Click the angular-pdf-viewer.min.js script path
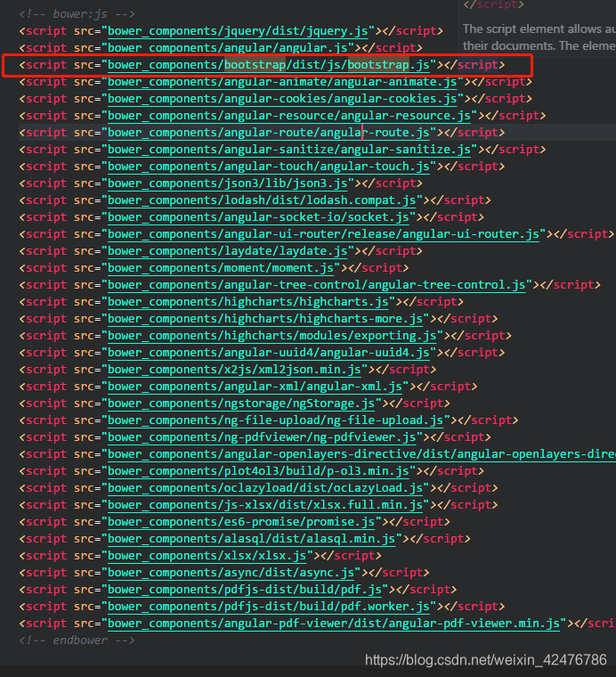The image size is (616, 677). click(x=334, y=624)
